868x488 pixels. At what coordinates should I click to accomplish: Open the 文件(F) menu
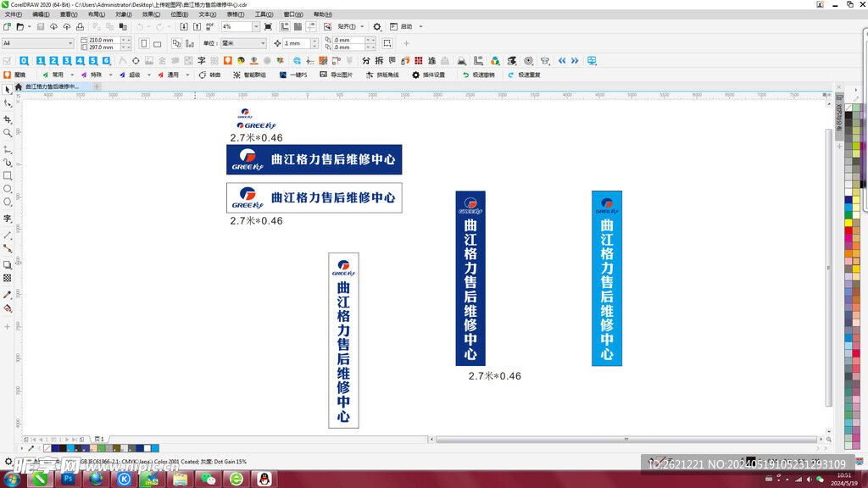[x=14, y=14]
